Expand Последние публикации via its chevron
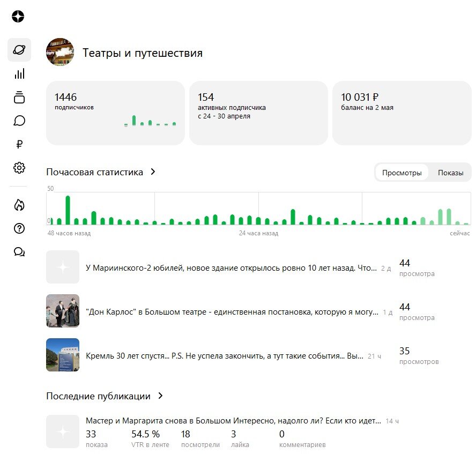Screen dimensions: 476x454 coord(161,396)
